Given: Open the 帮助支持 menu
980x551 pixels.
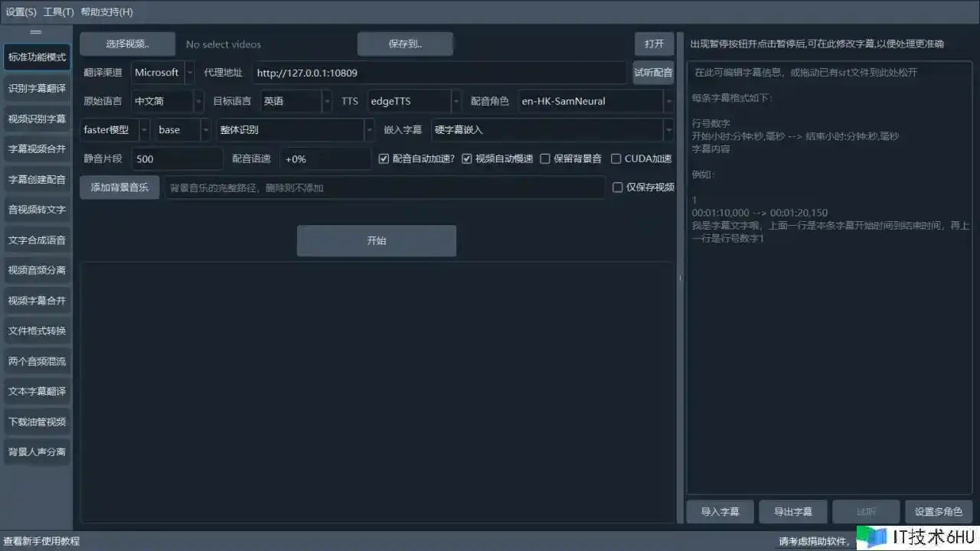Looking at the screenshot, I should (x=106, y=11).
